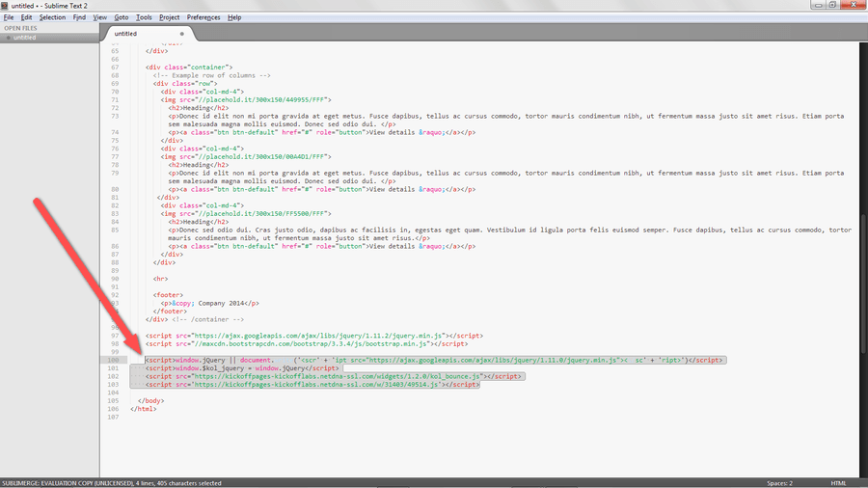
Task: Click the window.$kol_jquery script line
Action: [242, 368]
